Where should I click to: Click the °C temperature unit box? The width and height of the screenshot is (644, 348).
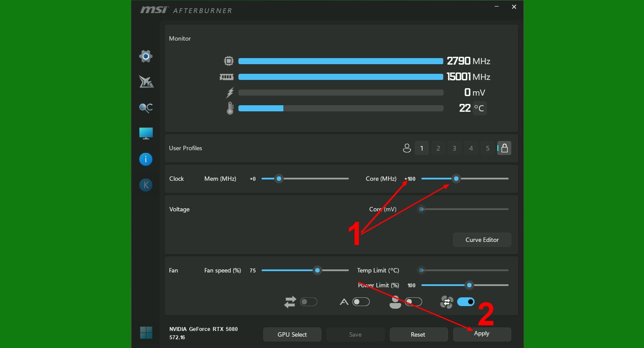479,108
